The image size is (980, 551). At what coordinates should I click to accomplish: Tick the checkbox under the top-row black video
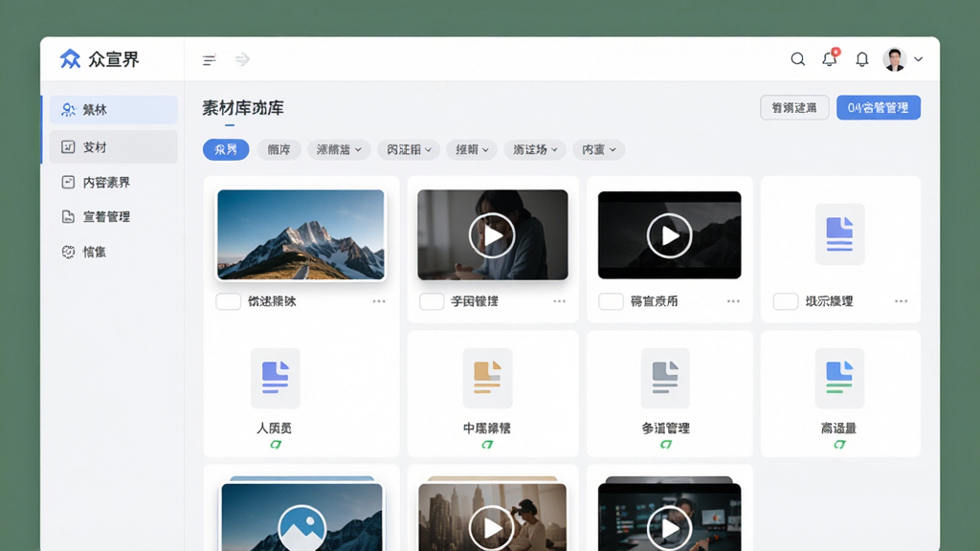pyautogui.click(x=611, y=301)
